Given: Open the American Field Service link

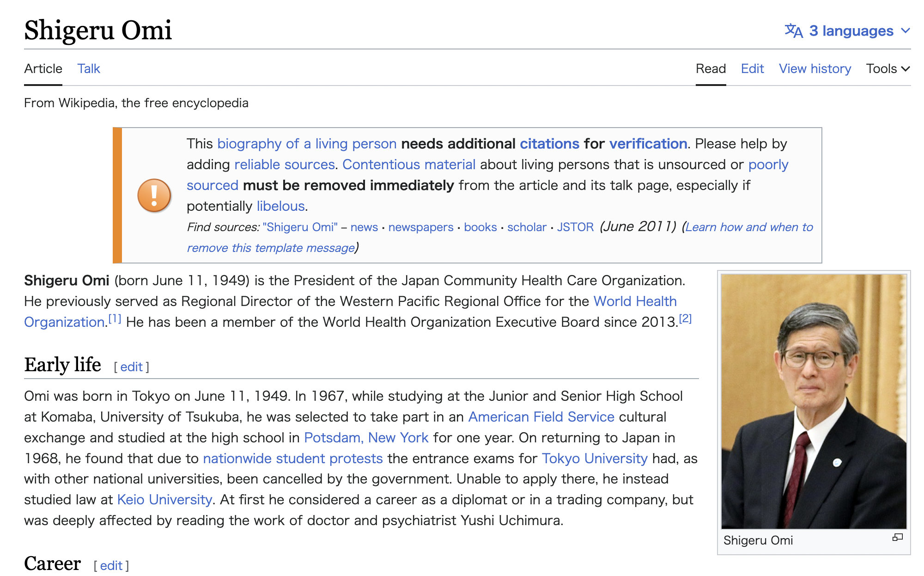Looking at the screenshot, I should point(541,417).
